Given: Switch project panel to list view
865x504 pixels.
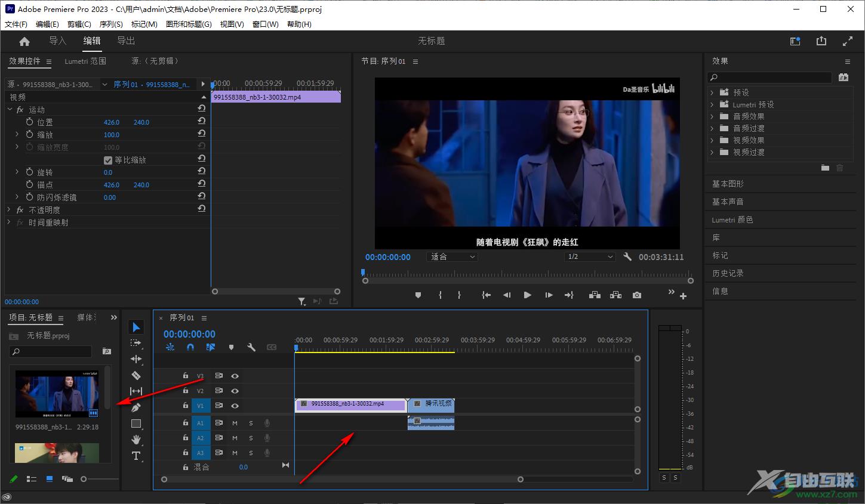Looking at the screenshot, I should click(x=32, y=479).
